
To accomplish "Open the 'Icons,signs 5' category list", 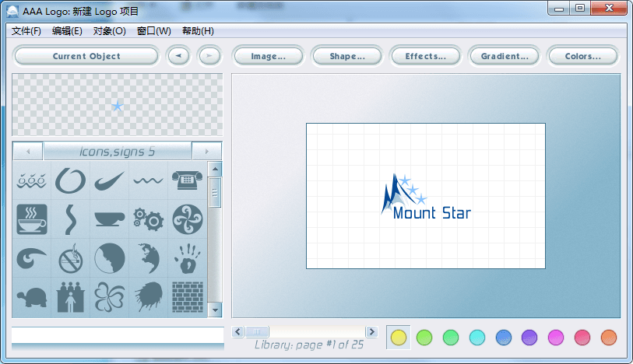I will coord(117,152).
